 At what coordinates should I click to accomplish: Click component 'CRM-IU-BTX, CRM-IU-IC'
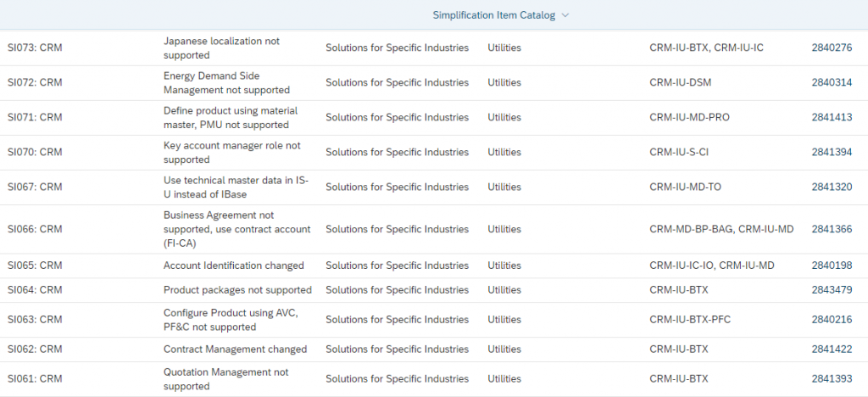706,48
